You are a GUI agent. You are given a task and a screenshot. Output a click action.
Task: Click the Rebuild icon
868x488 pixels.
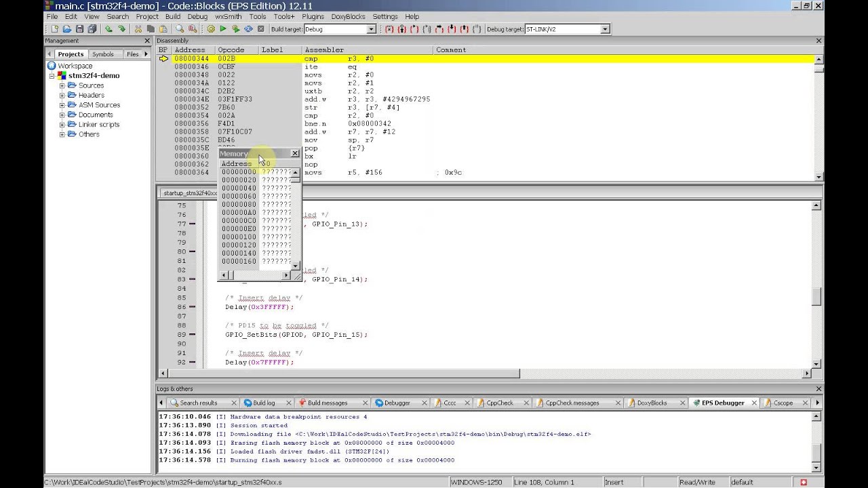pyautogui.click(x=248, y=29)
